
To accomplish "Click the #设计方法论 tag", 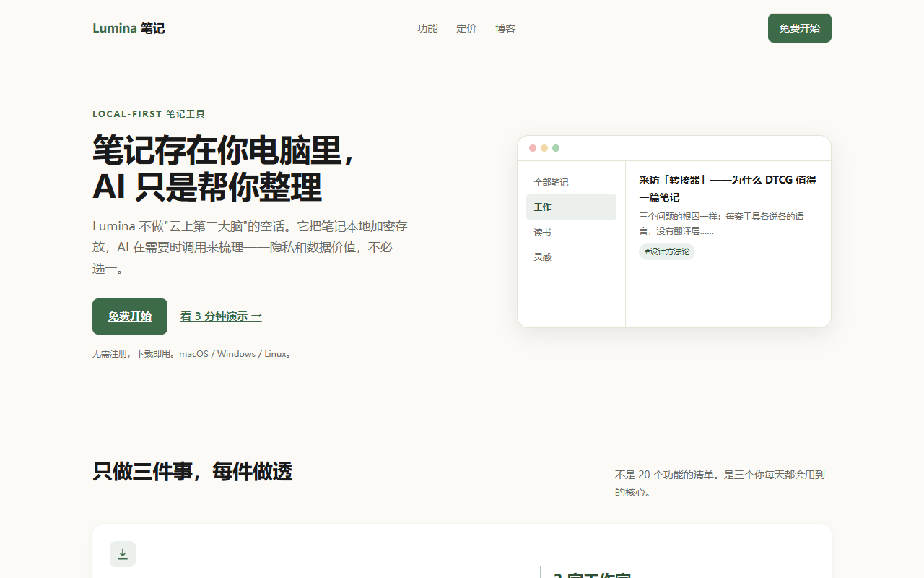I will [x=667, y=251].
